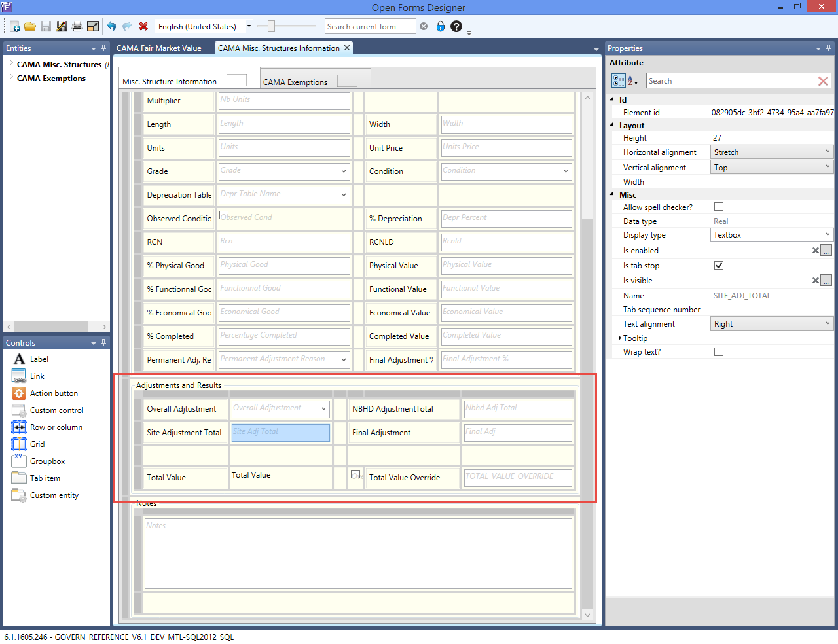Open the Display type Textbox dropdown
Image resolution: width=838 pixels, height=644 pixels.
(x=771, y=235)
